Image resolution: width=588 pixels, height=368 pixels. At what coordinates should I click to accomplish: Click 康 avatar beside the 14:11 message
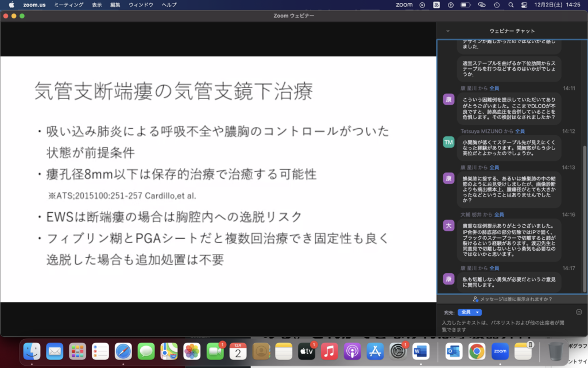(x=448, y=99)
